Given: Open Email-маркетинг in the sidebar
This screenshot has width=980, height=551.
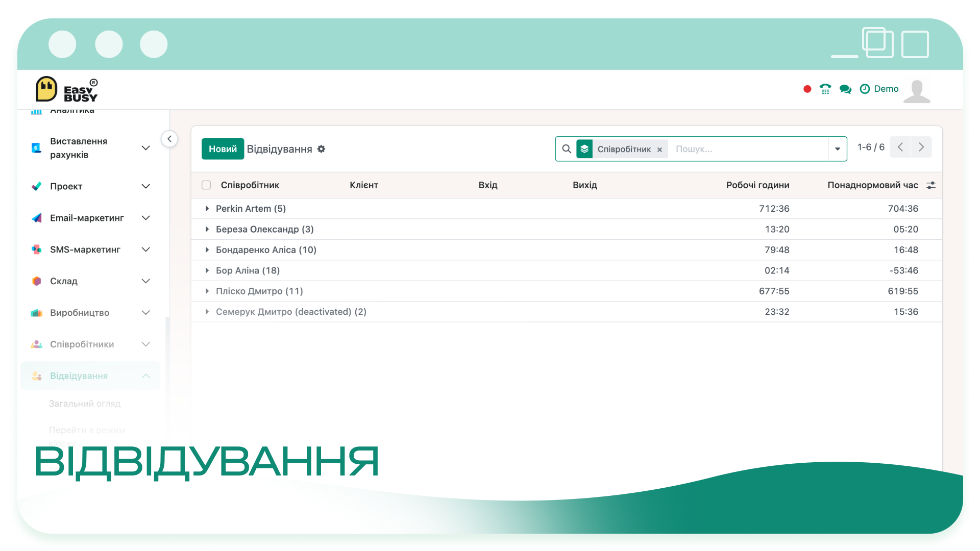Looking at the screenshot, I should pyautogui.click(x=91, y=218).
